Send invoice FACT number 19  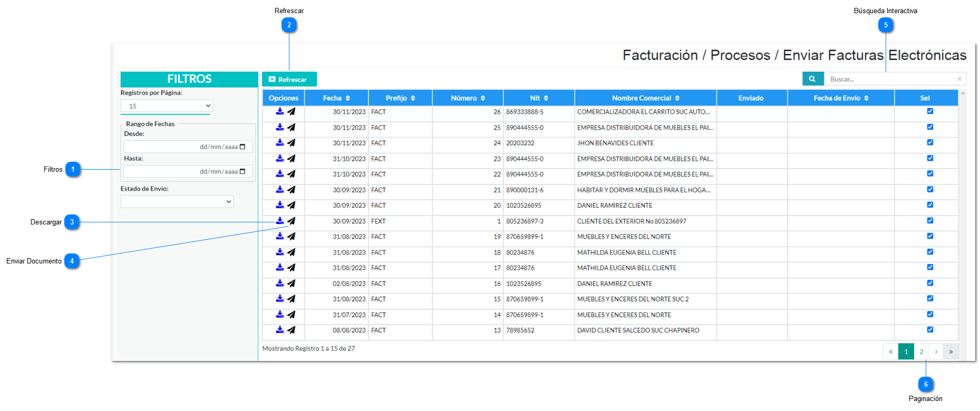point(292,237)
